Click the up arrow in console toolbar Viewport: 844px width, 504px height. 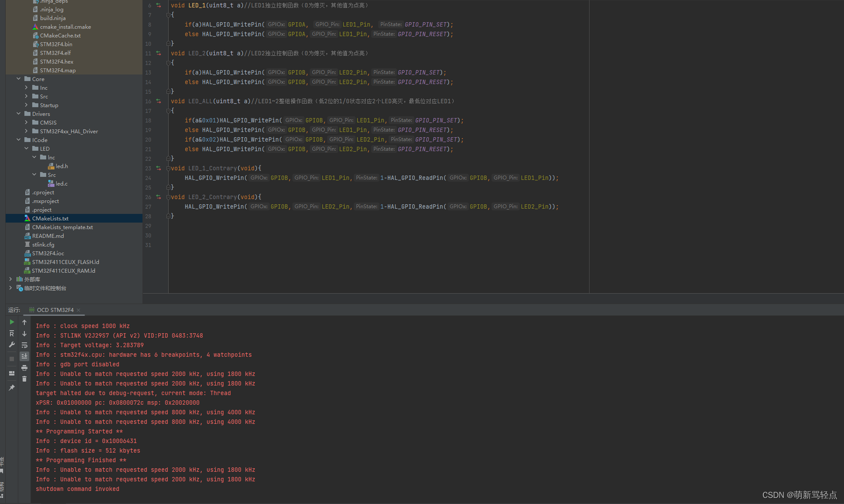point(24,322)
